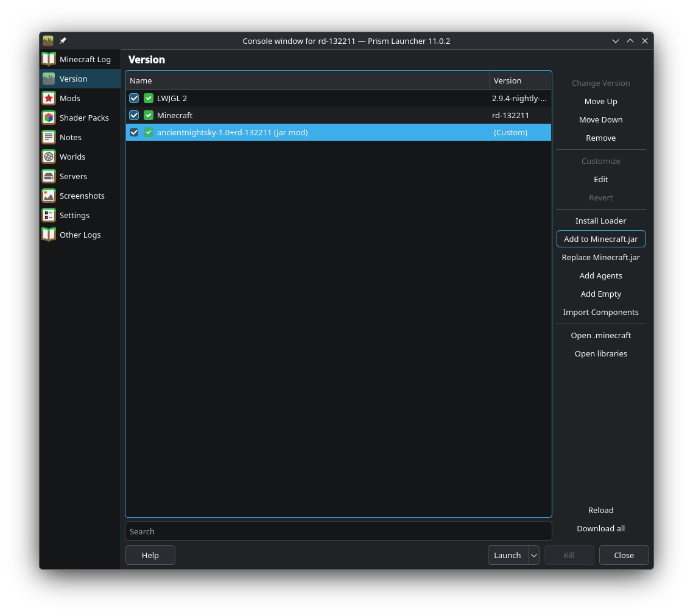Open the Minecraft Log page icon
Screen dimensions: 693x616
[49, 59]
